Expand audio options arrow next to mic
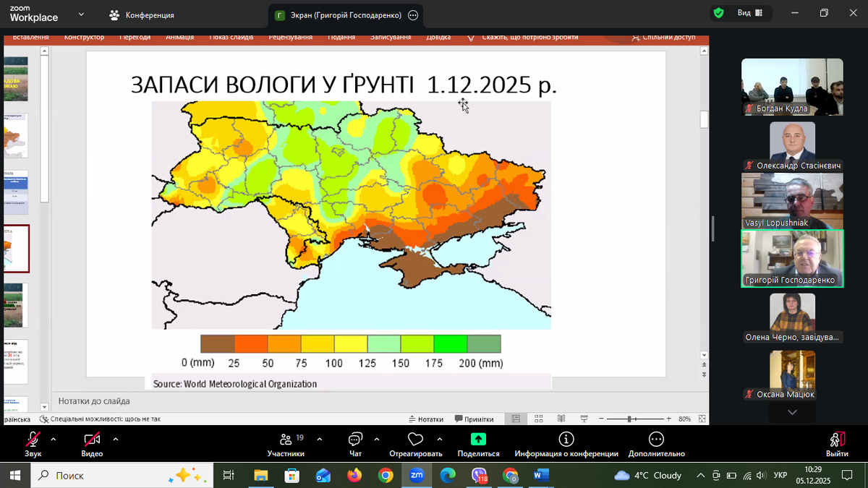868x488 pixels. (53, 439)
